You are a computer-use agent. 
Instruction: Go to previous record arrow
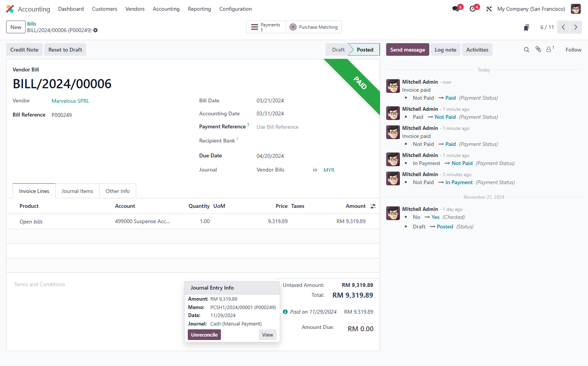pyautogui.click(x=563, y=27)
